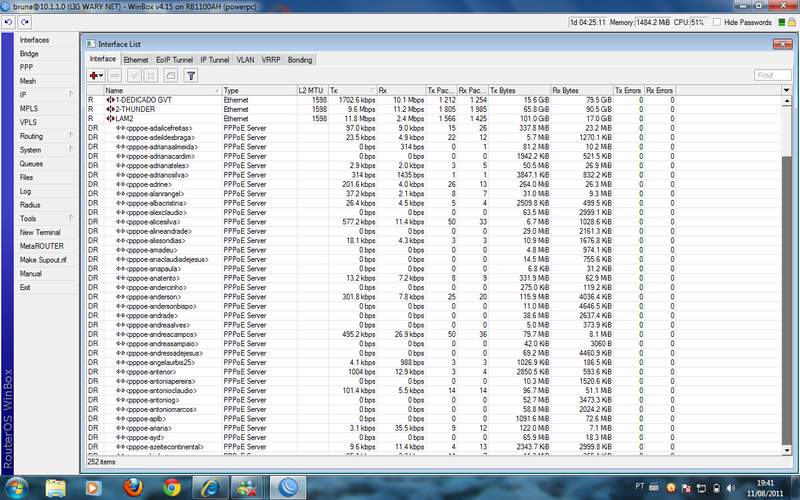Select the pppoe-alicesilva row
The width and height of the screenshot is (800, 500).
(x=434, y=222)
